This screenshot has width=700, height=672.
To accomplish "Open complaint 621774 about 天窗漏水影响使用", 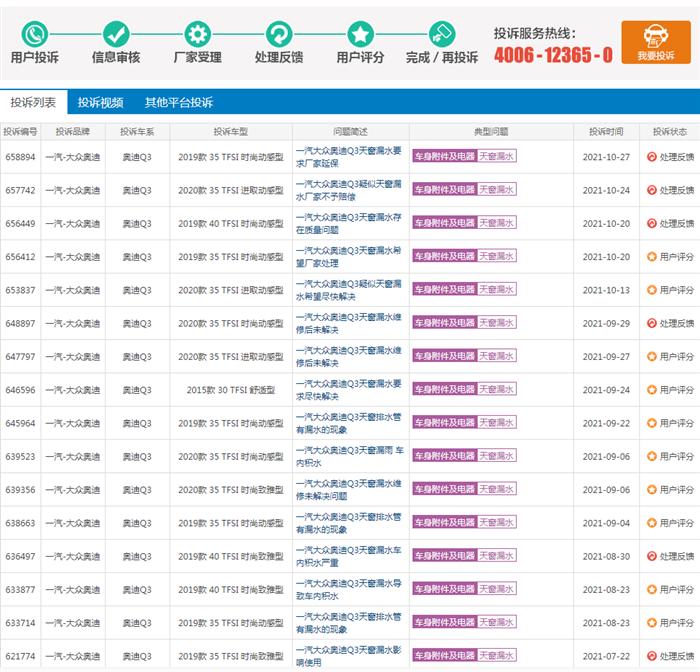I will 349,656.
